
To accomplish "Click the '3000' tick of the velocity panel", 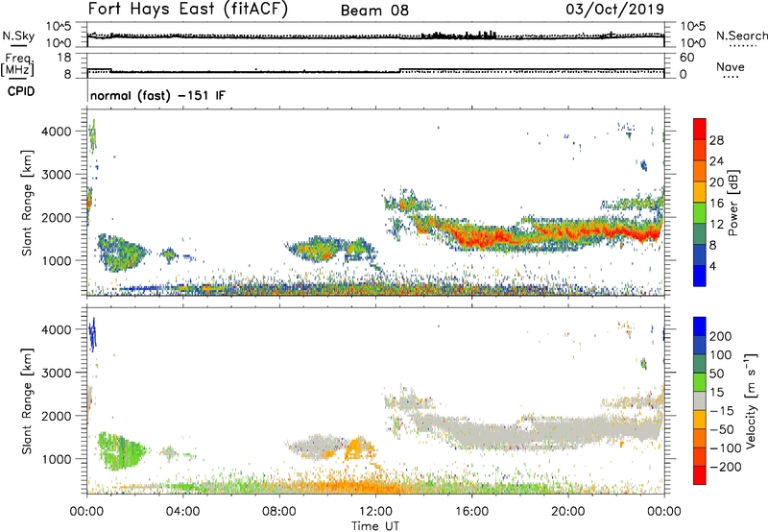I will [56, 373].
